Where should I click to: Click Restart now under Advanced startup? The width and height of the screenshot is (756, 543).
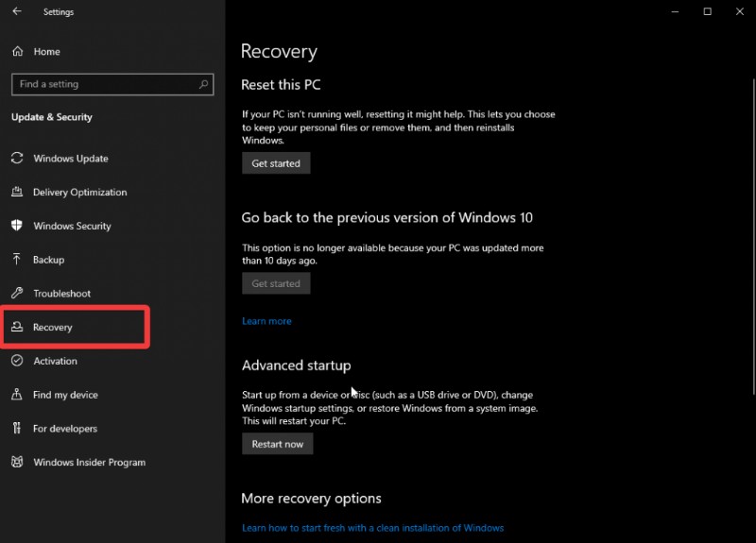(277, 444)
